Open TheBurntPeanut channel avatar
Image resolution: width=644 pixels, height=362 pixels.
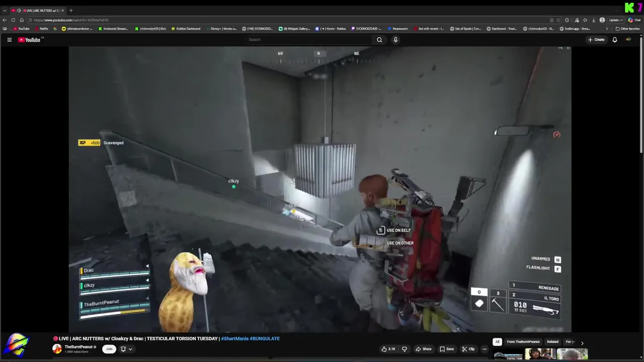pyautogui.click(x=57, y=349)
